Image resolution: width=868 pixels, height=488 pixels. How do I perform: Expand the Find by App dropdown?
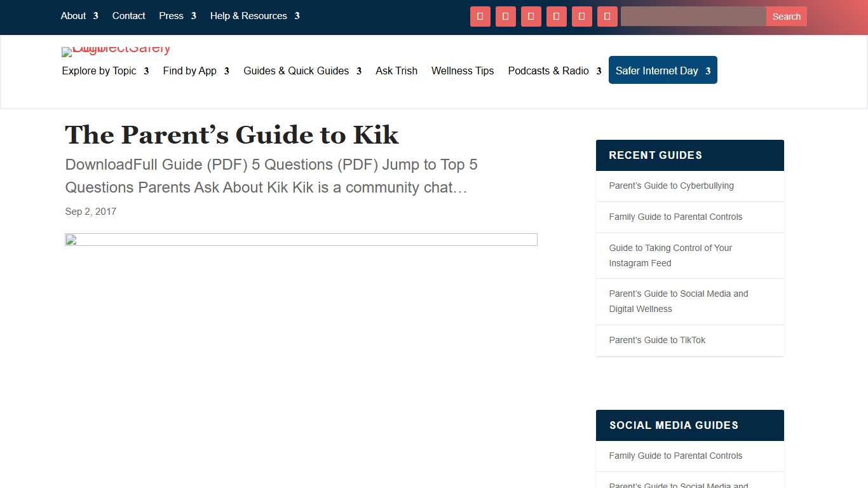pyautogui.click(x=189, y=71)
